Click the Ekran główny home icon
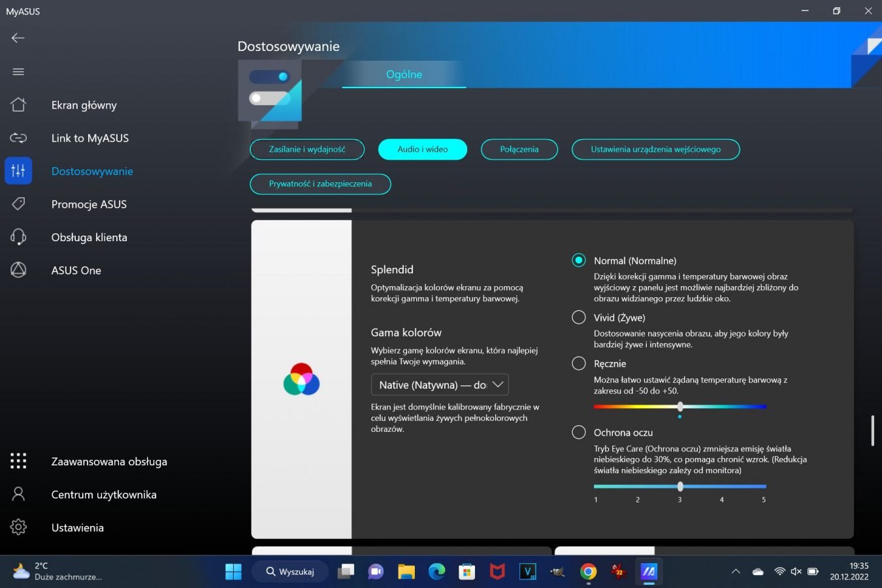Viewport: 882px width, 588px height. tap(18, 105)
